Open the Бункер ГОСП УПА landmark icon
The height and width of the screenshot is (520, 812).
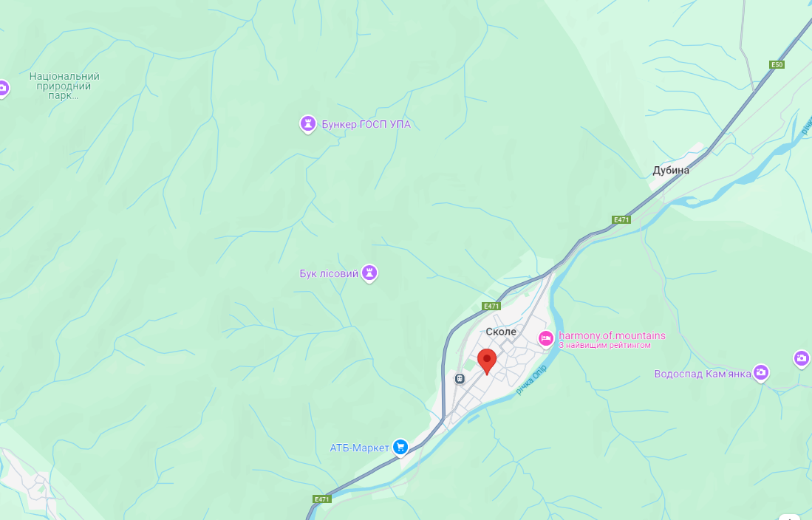tap(308, 124)
